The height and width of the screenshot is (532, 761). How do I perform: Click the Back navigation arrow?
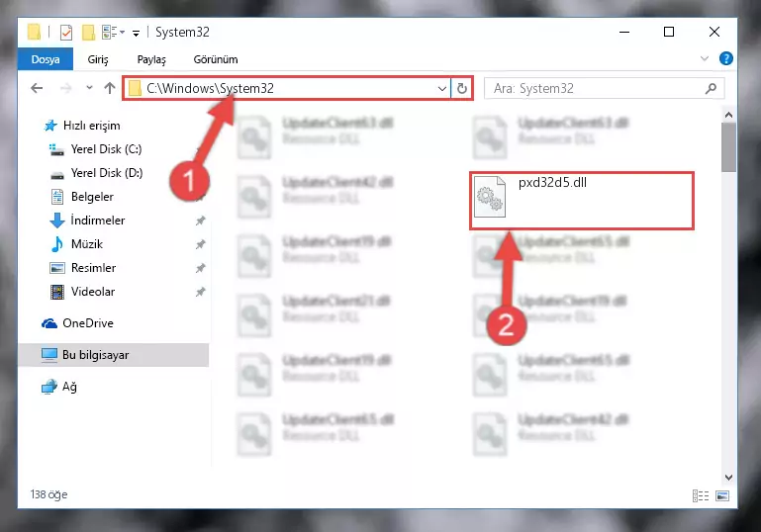click(x=37, y=88)
